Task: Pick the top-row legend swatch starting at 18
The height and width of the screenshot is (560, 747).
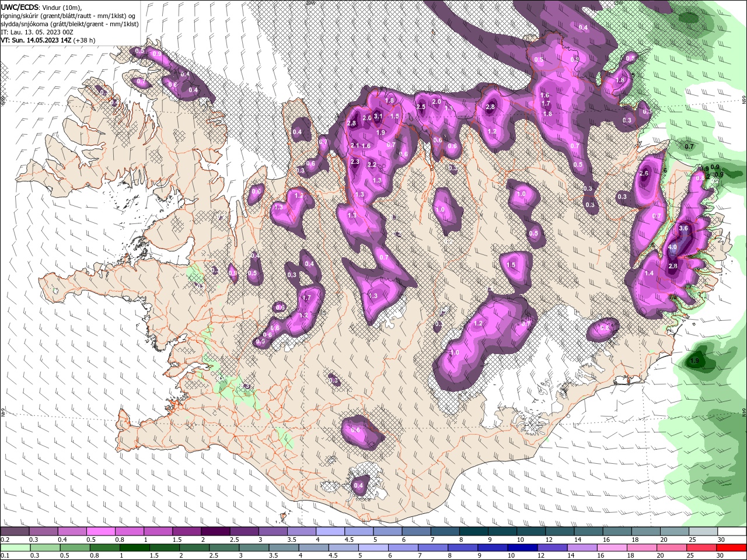Action: pyautogui.click(x=646, y=531)
